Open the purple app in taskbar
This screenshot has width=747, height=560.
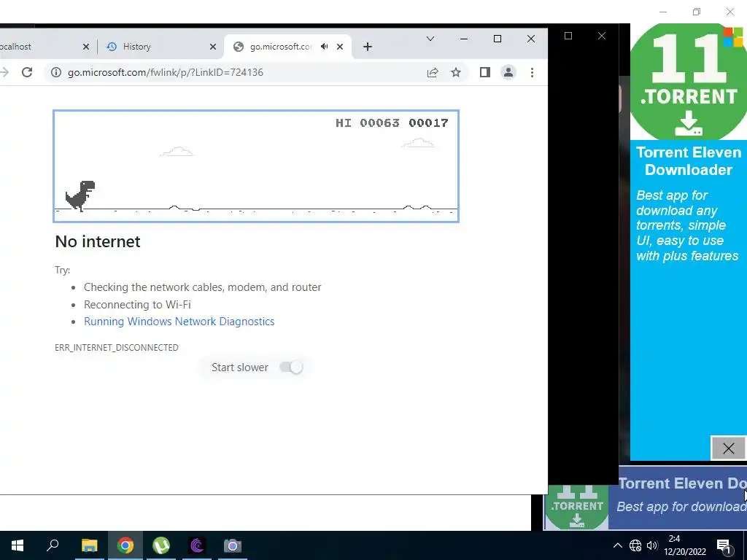pos(197,545)
